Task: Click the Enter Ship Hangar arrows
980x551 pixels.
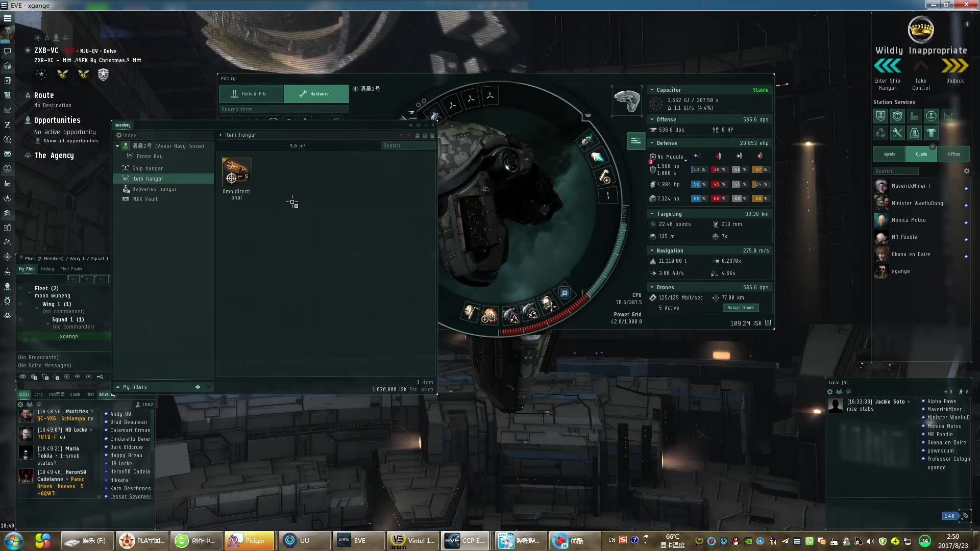Action: (x=887, y=66)
